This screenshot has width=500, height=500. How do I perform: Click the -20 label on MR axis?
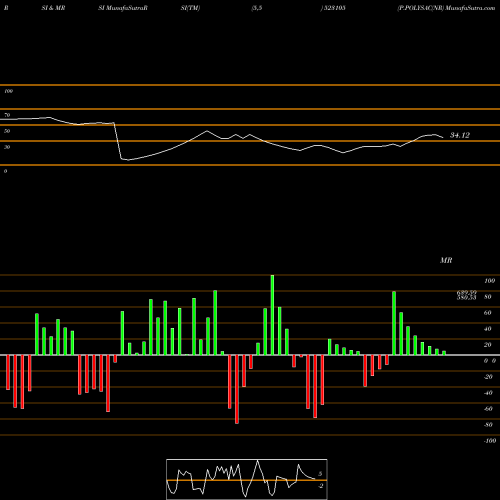488,377
